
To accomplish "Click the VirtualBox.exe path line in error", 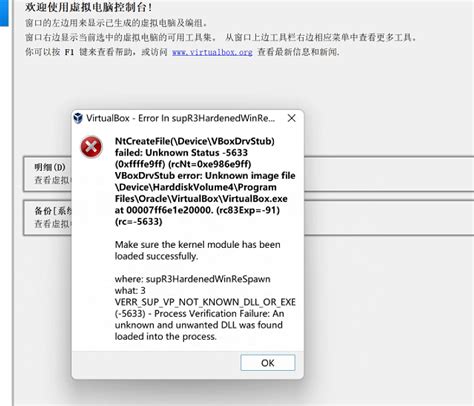I will (x=201, y=199).
